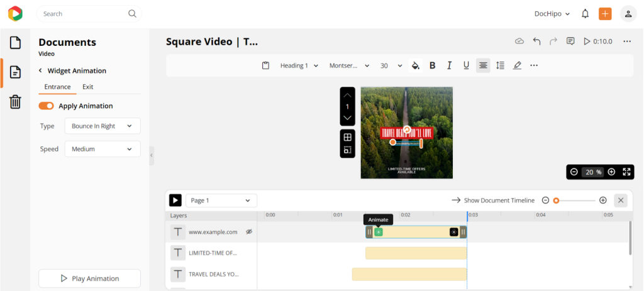Open the font size 30 dropdown
The width and height of the screenshot is (644, 291).
pyautogui.click(x=391, y=65)
